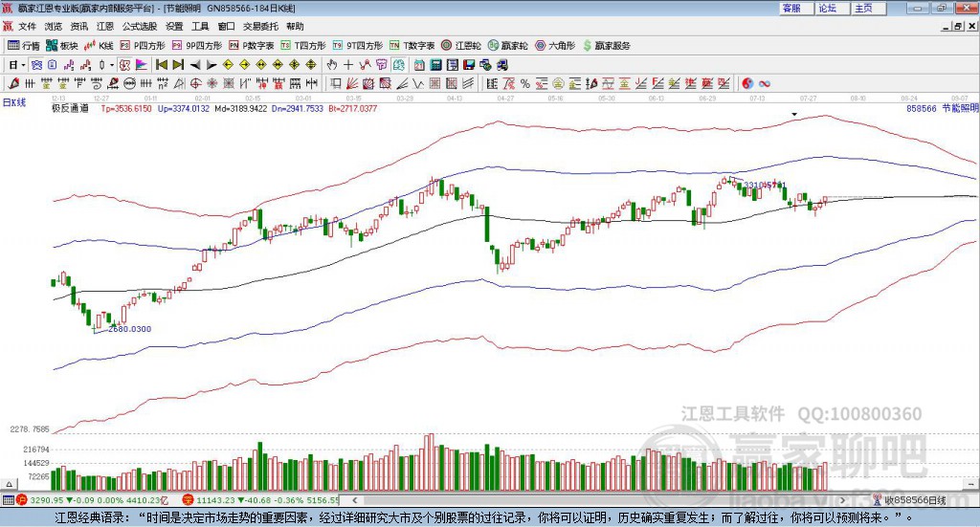Open the 资讯 menu
The width and height of the screenshot is (980, 527).
pos(79,26)
